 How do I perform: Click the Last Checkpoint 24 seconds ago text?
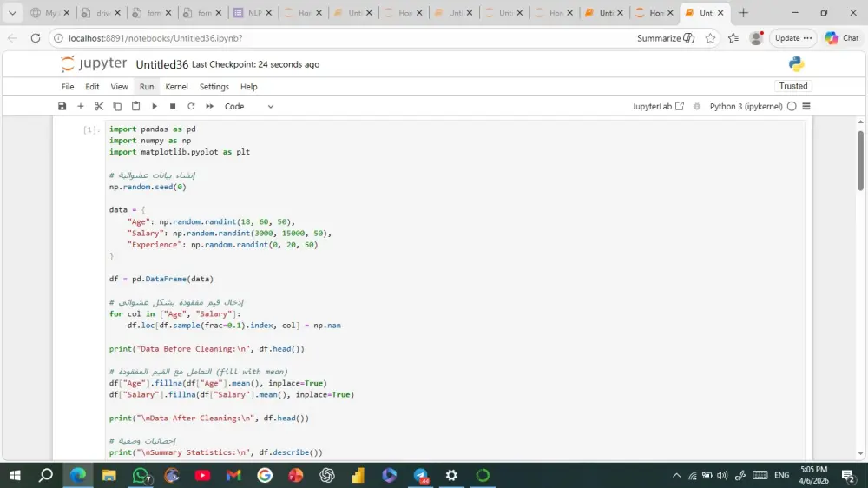tap(255, 65)
